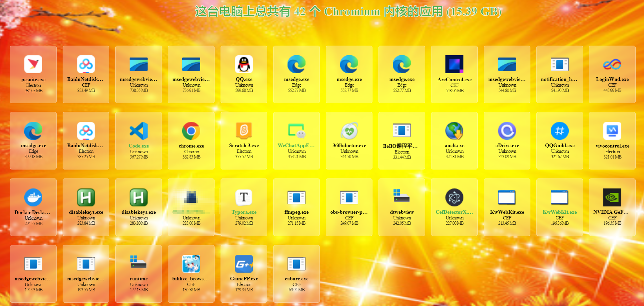
Task: Click the green WeChatAppE... label
Action: point(296,146)
